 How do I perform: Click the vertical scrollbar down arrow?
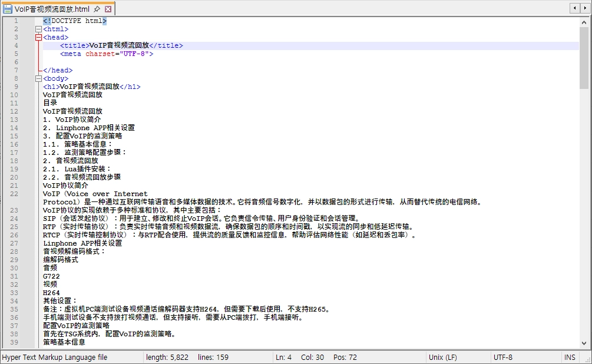point(584,343)
